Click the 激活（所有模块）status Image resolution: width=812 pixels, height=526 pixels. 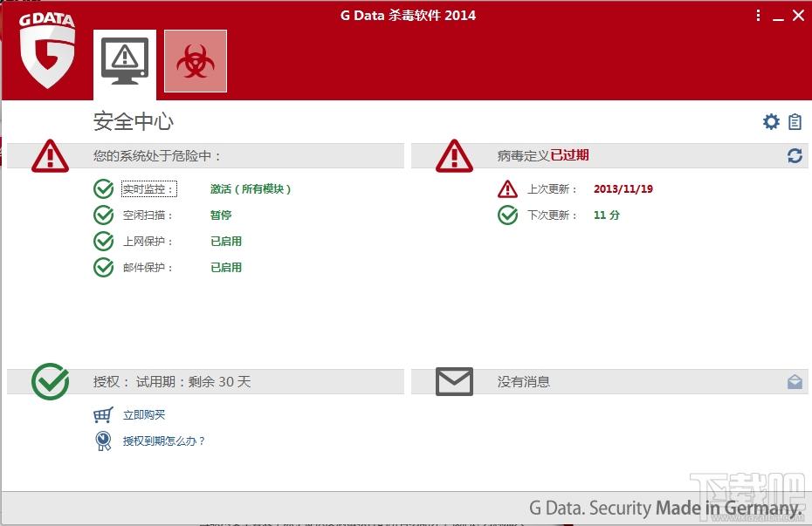click(251, 188)
